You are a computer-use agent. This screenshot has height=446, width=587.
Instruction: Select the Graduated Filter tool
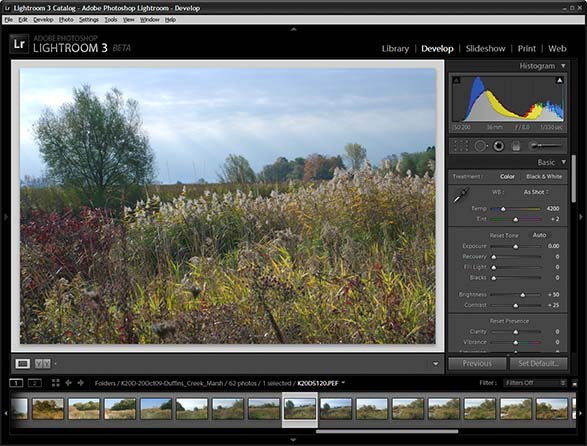pyautogui.click(x=516, y=146)
